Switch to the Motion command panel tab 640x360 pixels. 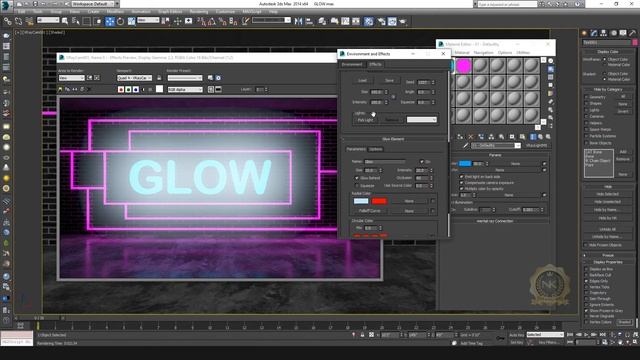pyautogui.click(x=613, y=33)
